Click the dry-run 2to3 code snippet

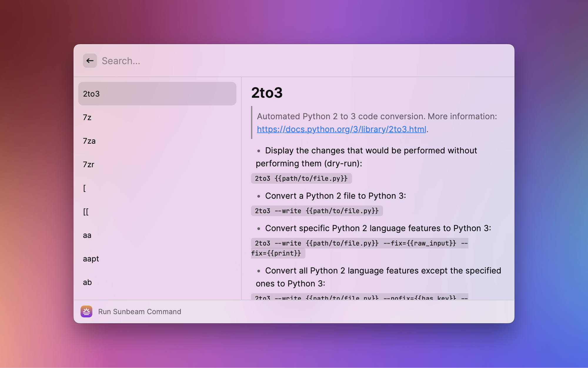click(x=301, y=178)
